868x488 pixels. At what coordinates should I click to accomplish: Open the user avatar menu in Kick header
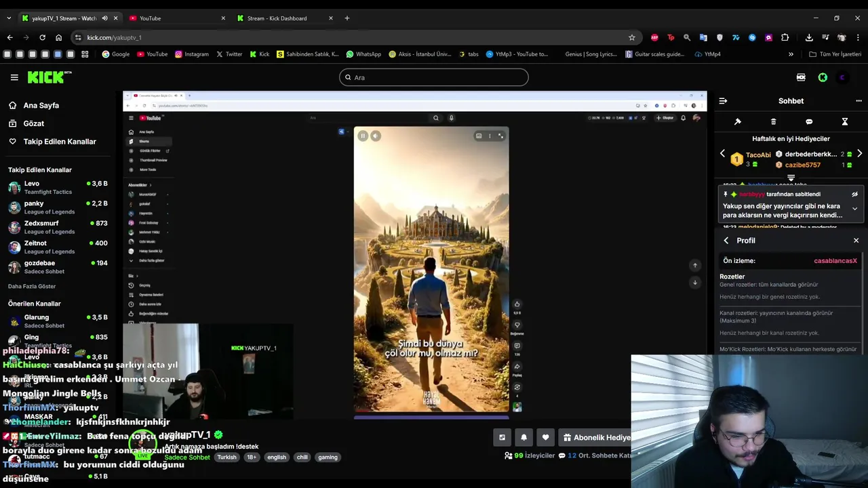pos(842,77)
